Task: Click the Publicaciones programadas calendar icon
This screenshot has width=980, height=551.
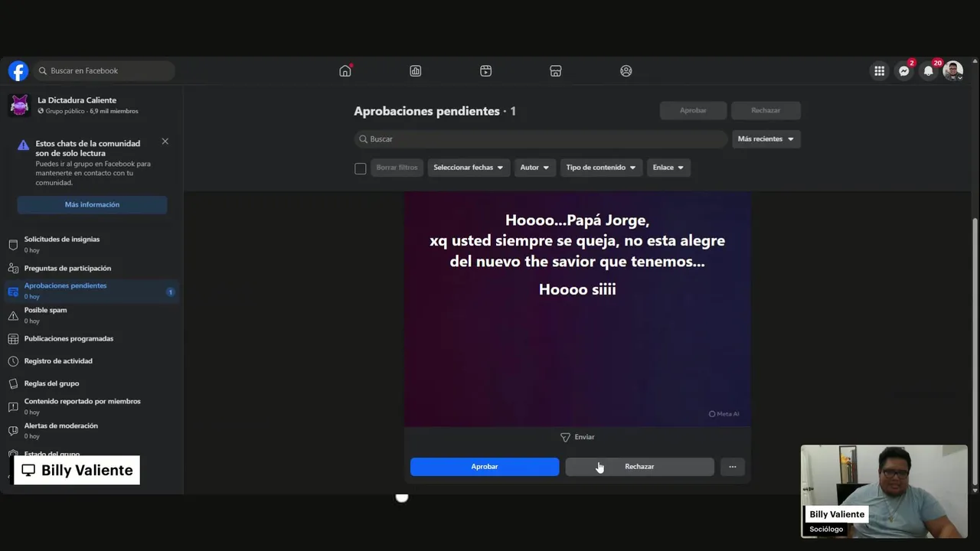Action: 13,339
